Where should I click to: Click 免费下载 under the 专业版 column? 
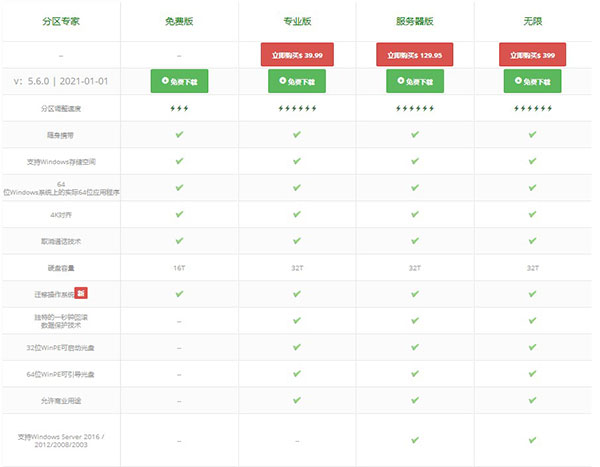click(297, 81)
